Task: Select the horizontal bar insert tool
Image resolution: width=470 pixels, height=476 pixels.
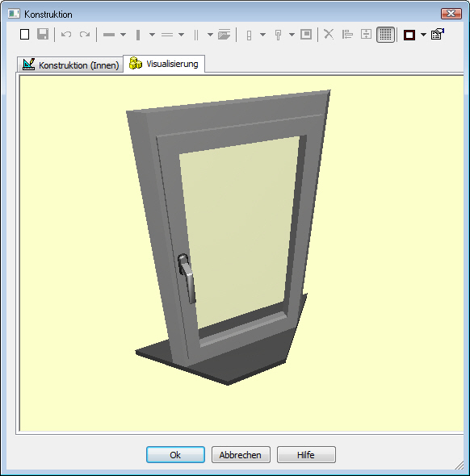Action: coord(109,35)
